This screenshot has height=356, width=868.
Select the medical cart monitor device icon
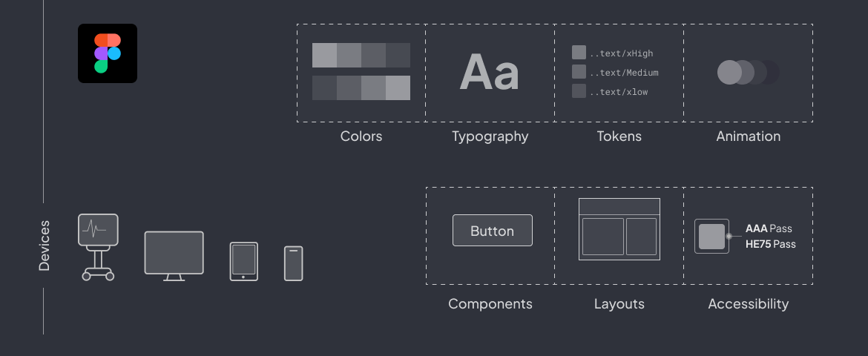(98, 247)
